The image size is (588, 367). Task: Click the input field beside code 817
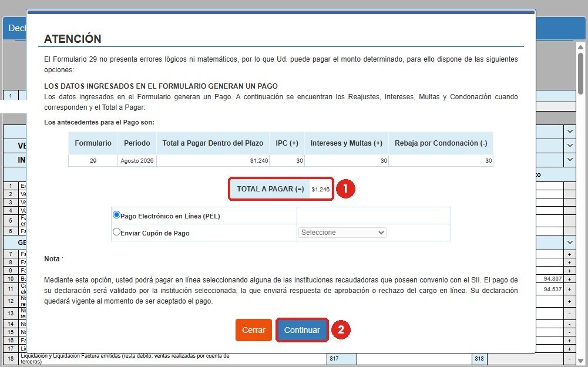pyautogui.click(x=414, y=359)
